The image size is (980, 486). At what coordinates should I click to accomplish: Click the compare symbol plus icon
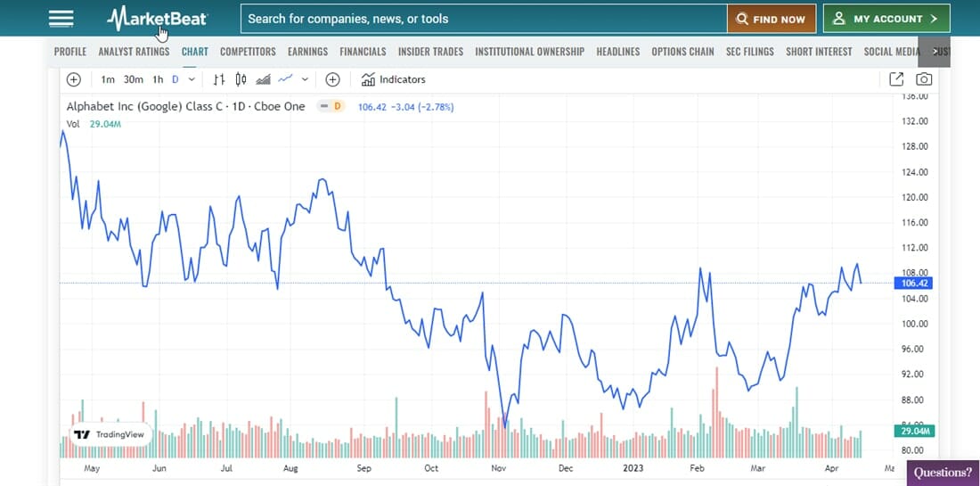click(332, 79)
